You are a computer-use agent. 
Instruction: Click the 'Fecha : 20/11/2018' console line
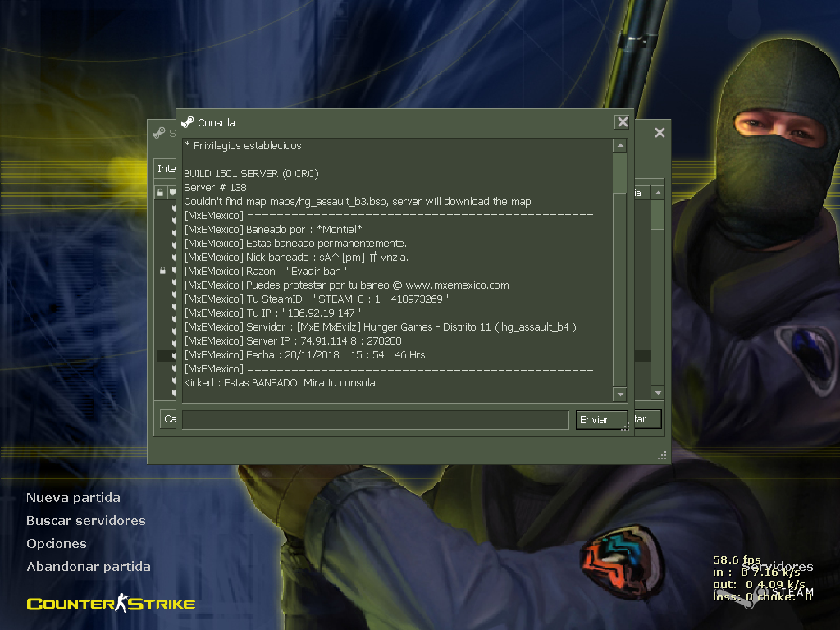tap(305, 354)
